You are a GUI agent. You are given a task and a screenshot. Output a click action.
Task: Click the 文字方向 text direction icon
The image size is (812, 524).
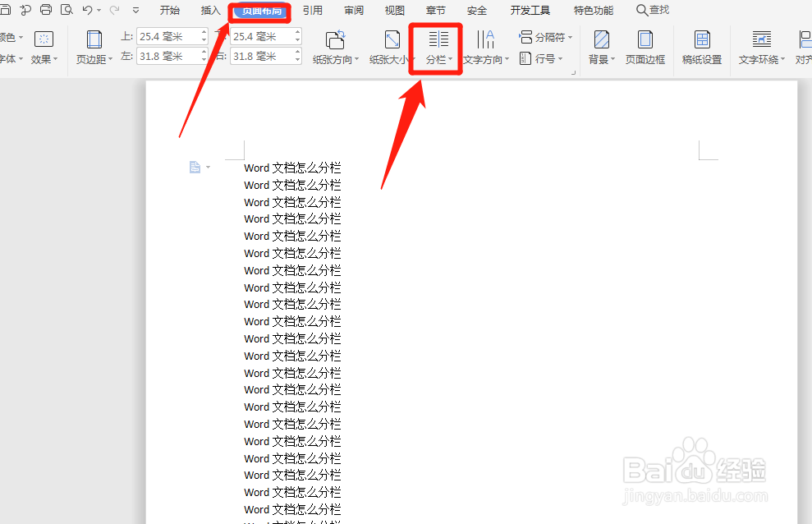(485, 39)
